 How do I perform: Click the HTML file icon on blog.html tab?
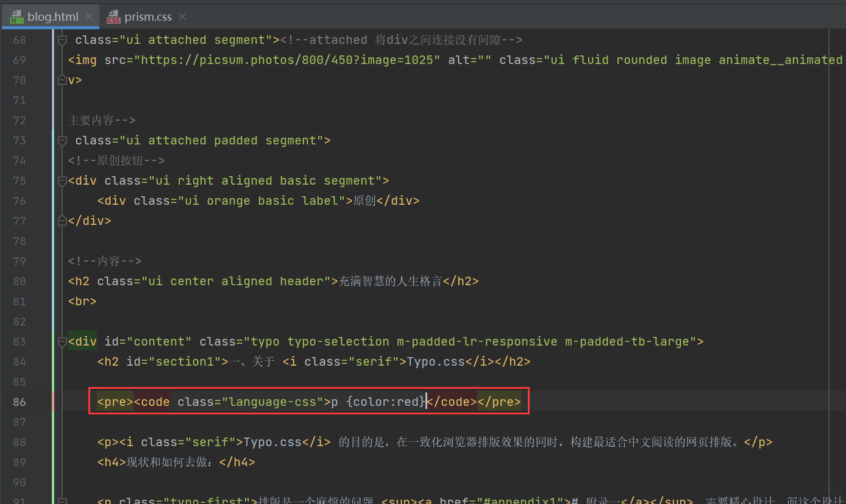pos(17,17)
